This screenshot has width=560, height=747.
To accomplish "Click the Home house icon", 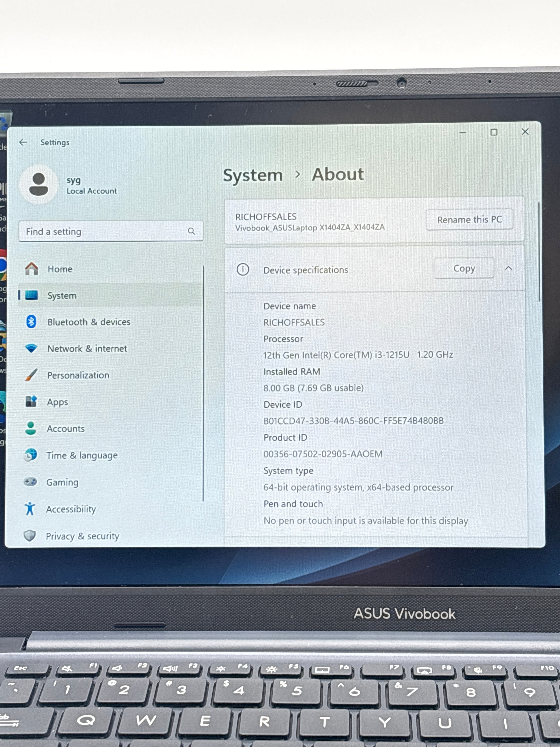I will [x=31, y=269].
